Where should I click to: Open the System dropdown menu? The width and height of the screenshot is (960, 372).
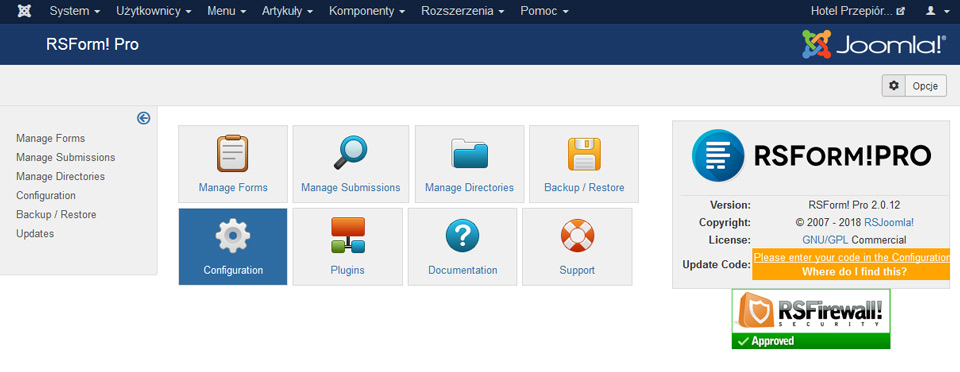tap(74, 11)
